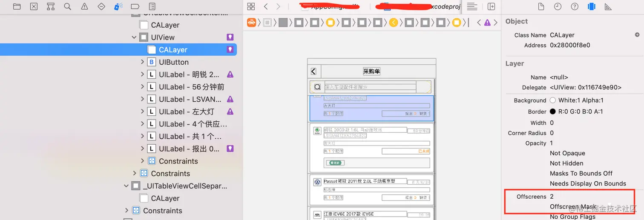Click the black Border color swatch
This screenshot has width=644, height=220.
(553, 111)
